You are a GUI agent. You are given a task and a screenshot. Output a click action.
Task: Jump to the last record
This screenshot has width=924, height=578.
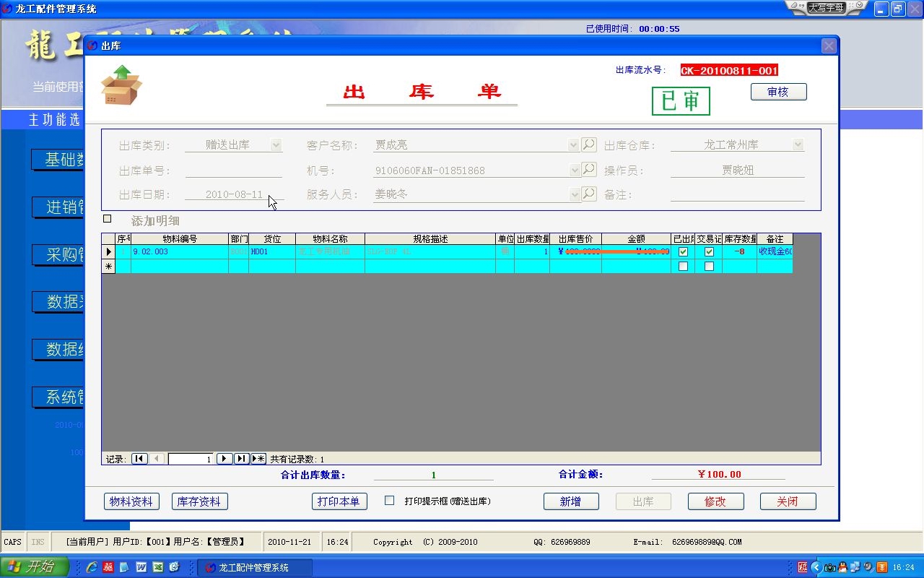pos(241,459)
